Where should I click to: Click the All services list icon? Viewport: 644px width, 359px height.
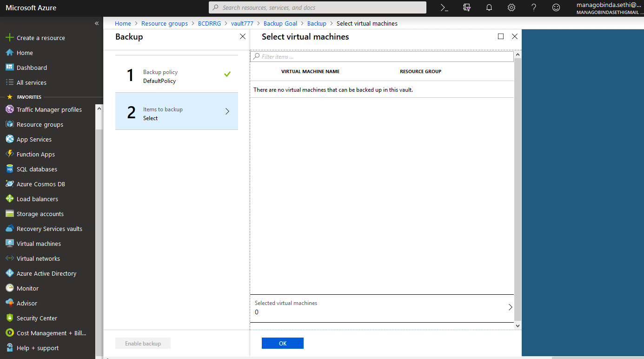9,82
